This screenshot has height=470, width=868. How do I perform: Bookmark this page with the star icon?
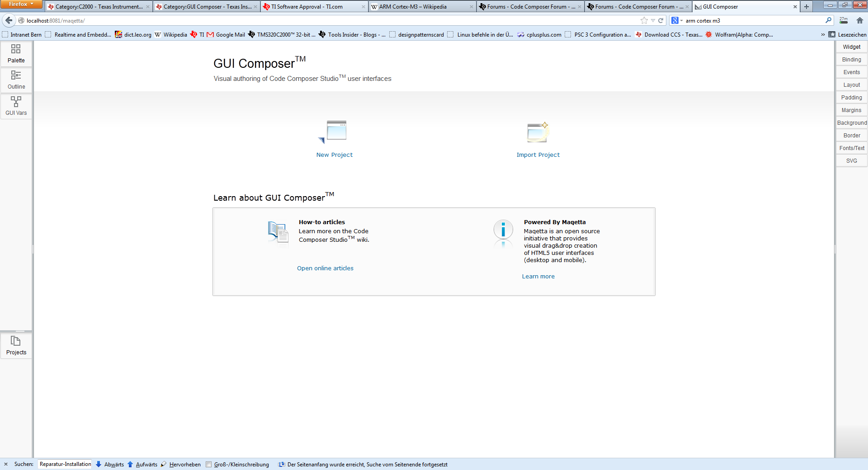click(x=644, y=20)
